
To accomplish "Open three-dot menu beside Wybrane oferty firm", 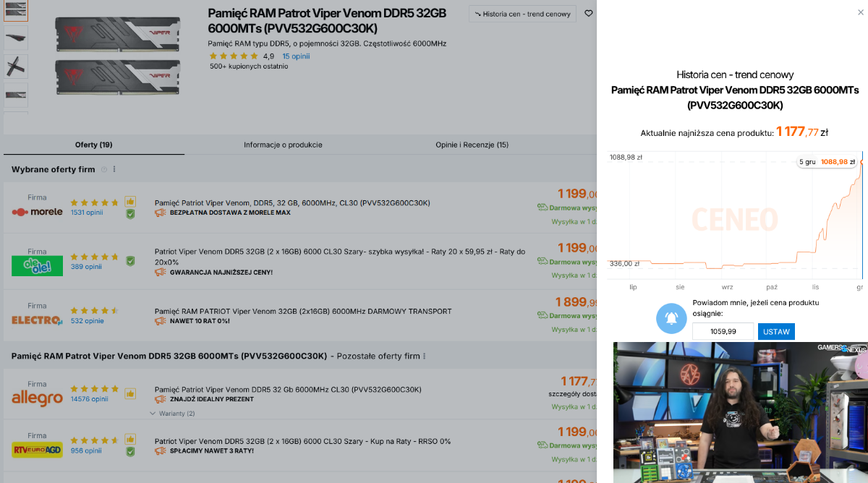I will tap(114, 169).
